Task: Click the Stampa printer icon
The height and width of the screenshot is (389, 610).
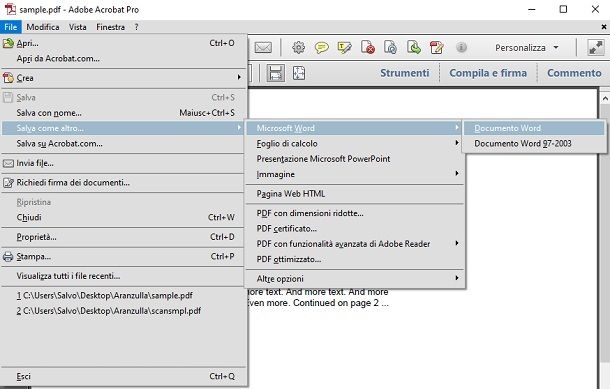Action: 8,257
